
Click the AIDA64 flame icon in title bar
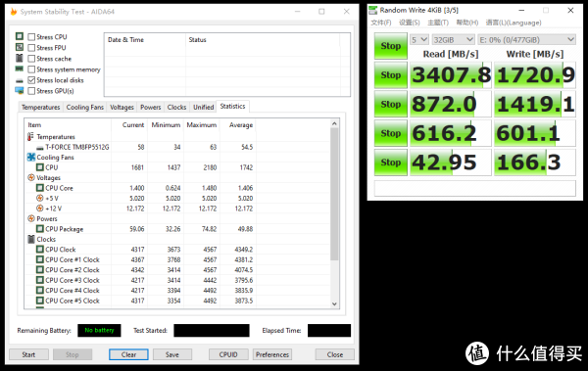14,12
